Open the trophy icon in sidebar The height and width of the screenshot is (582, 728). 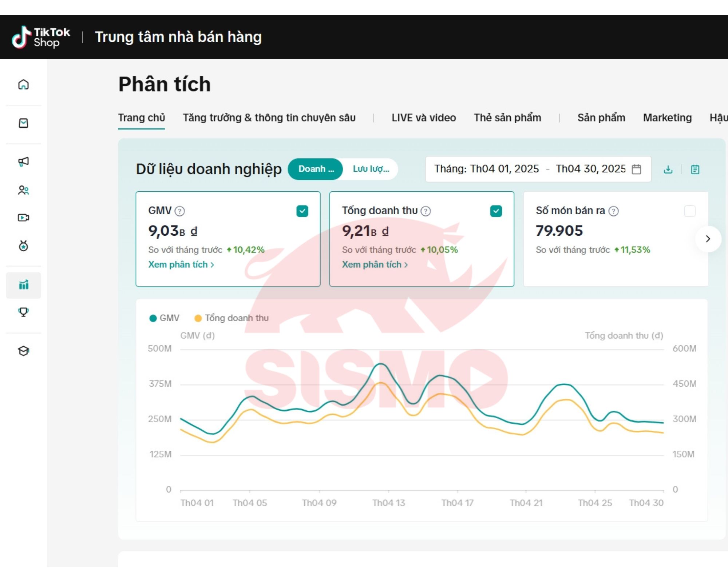23,312
